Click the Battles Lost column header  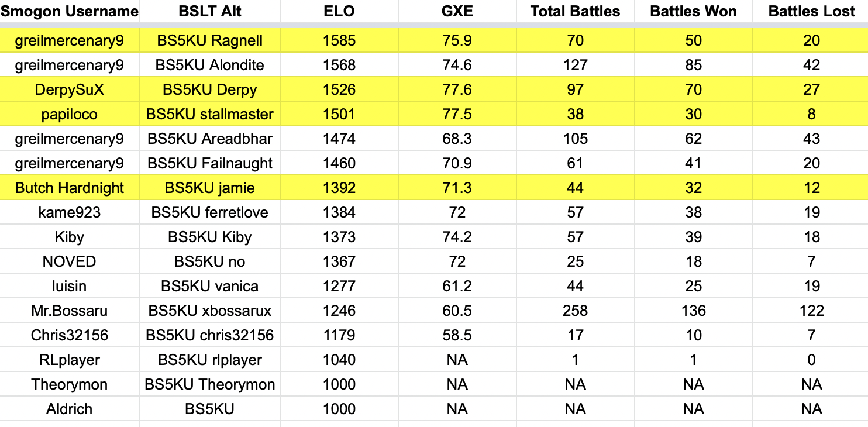[x=811, y=11]
